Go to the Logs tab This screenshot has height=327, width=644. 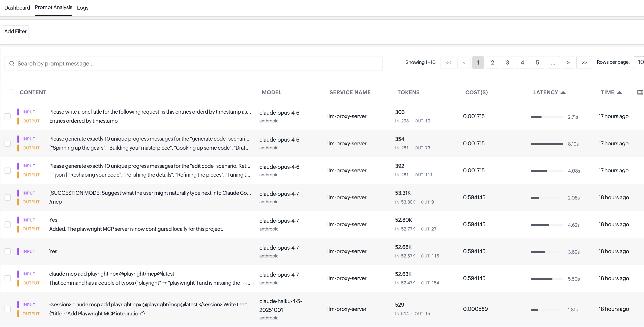[83, 8]
